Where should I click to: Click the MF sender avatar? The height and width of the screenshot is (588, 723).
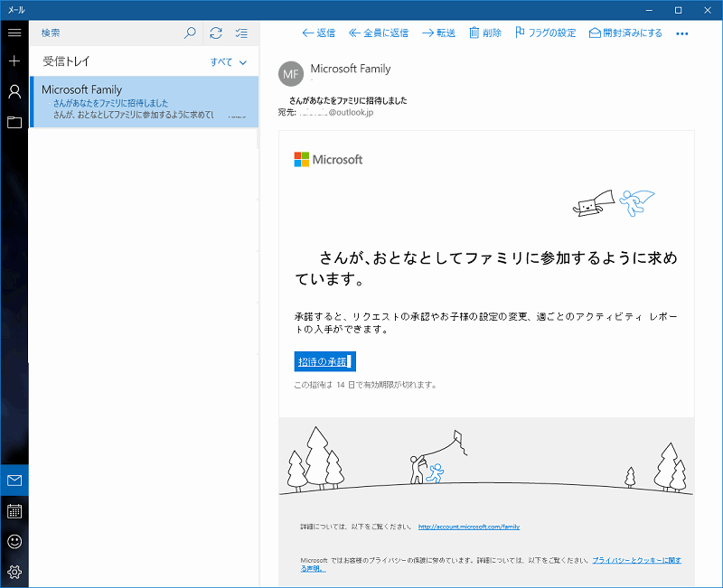(291, 74)
